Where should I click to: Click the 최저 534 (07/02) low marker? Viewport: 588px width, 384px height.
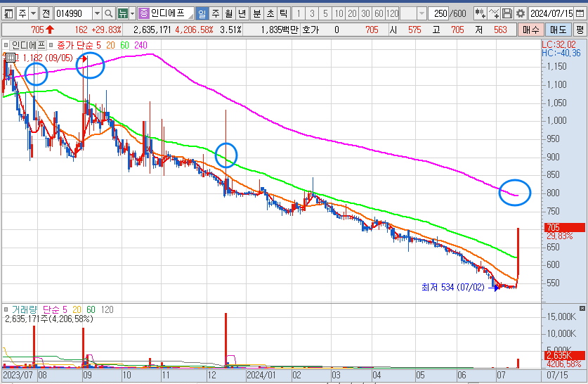[452, 288]
